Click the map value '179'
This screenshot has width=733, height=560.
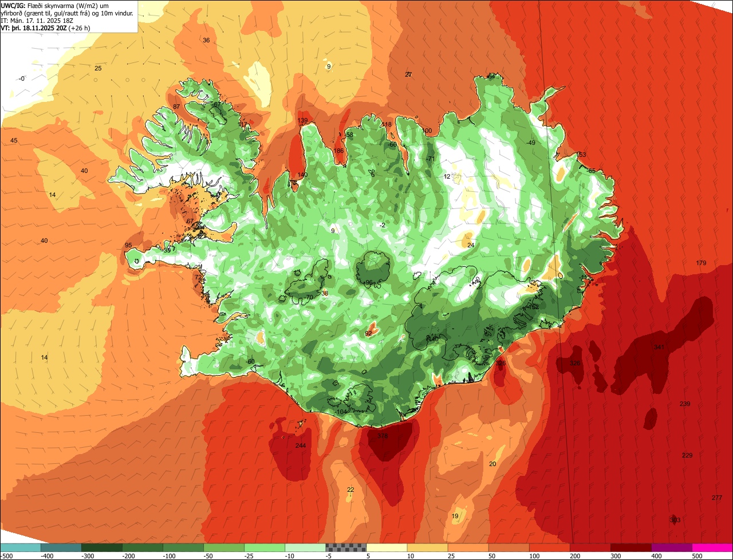click(701, 263)
